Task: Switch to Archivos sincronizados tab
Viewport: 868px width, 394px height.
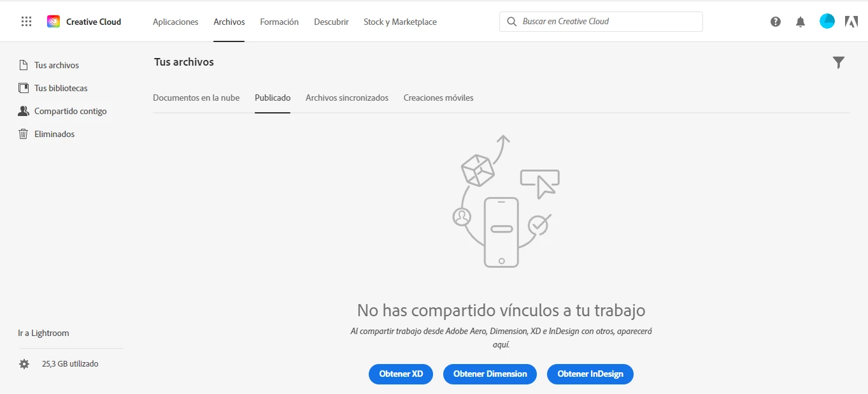Action: 347,98
